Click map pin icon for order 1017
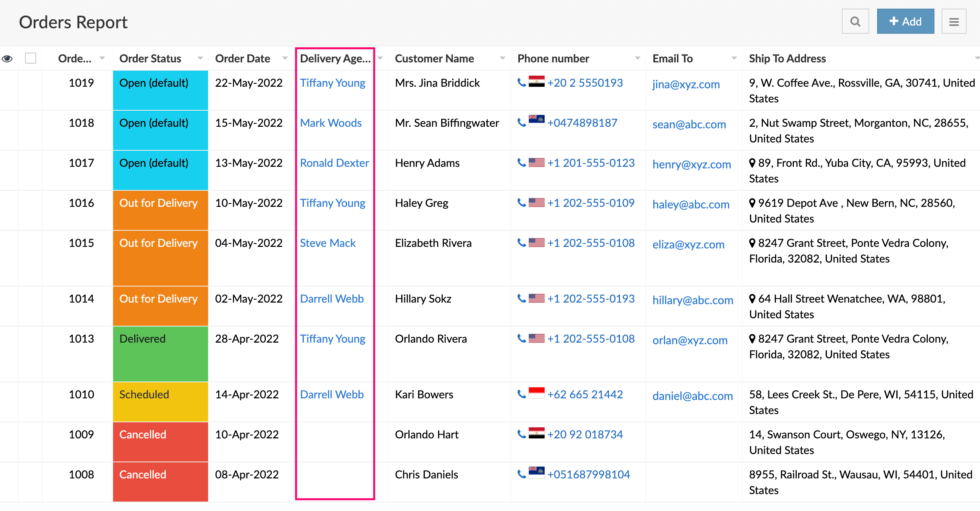This screenshot has width=980, height=511. point(752,163)
